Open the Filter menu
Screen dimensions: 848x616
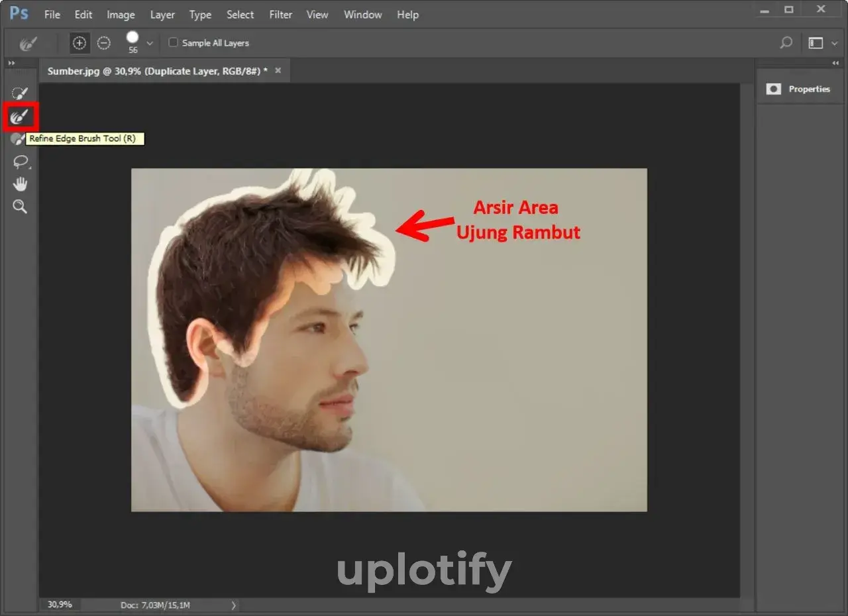[x=281, y=14]
